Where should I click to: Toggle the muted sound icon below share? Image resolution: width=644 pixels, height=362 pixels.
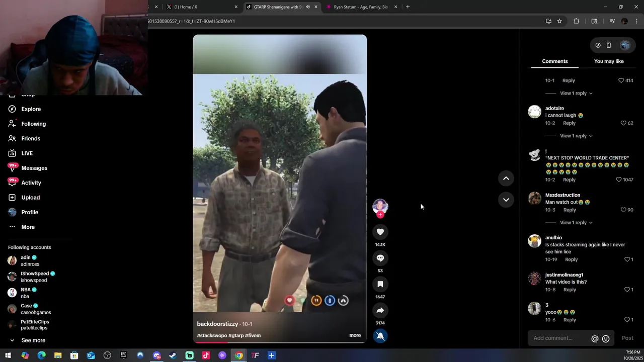[x=380, y=336]
